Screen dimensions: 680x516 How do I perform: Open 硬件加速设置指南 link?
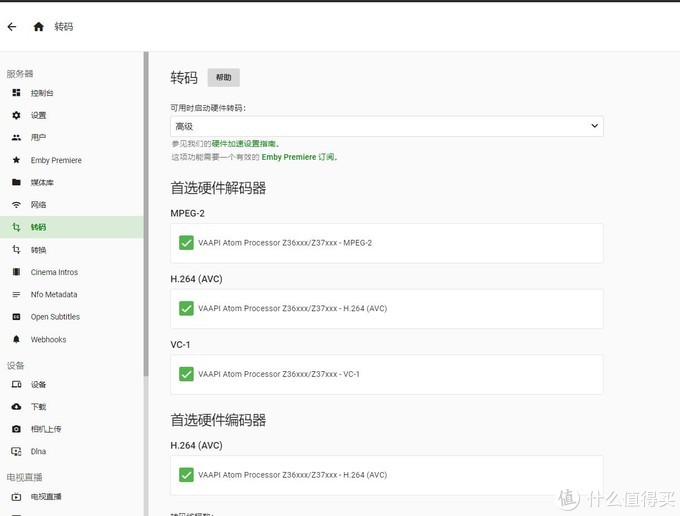244,144
